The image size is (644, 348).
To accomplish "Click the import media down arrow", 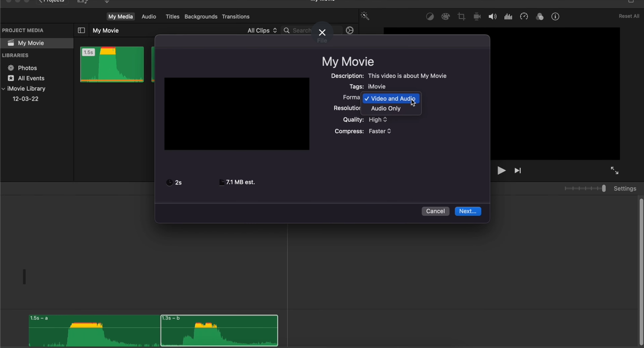I will point(107,2).
